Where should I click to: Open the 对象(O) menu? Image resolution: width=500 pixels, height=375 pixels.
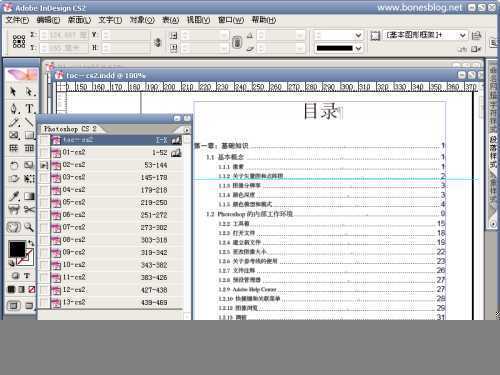[x=142, y=20]
